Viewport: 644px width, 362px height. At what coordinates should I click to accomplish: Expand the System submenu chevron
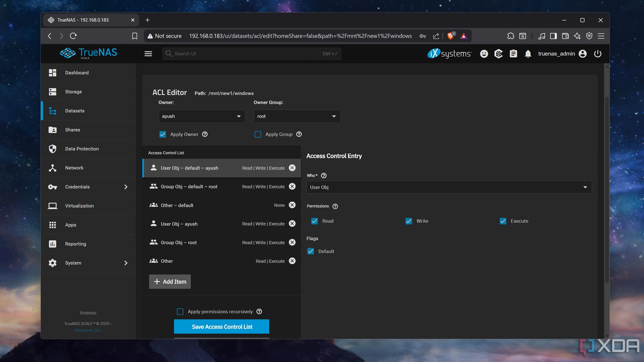(126, 263)
